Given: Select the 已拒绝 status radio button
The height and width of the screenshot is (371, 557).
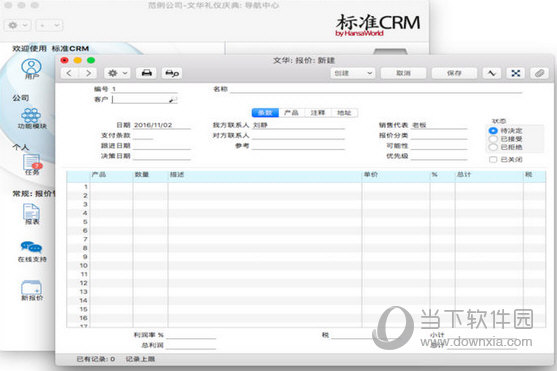Looking at the screenshot, I should 493,147.
